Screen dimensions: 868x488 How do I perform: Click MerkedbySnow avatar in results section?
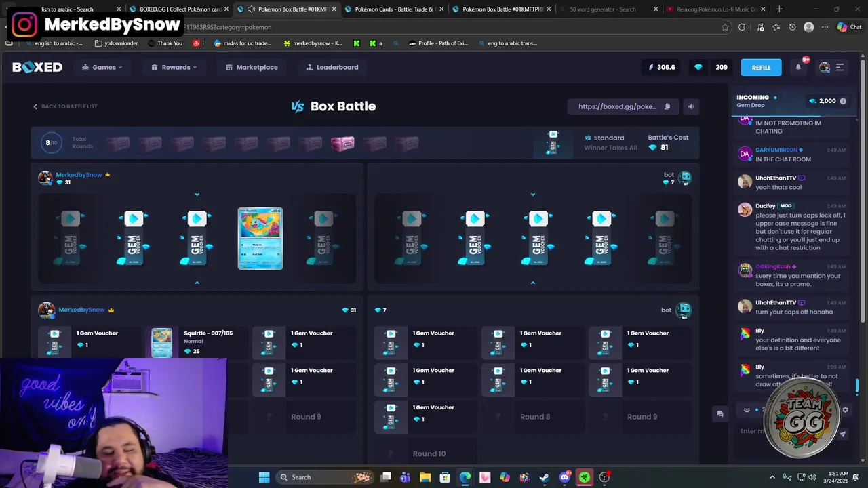tap(46, 310)
